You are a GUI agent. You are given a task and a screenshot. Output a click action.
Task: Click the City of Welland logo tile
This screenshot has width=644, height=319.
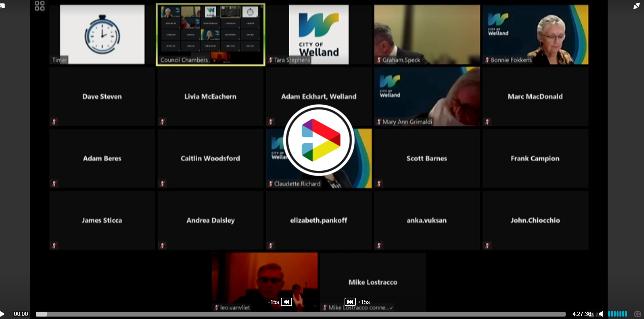[x=319, y=34]
